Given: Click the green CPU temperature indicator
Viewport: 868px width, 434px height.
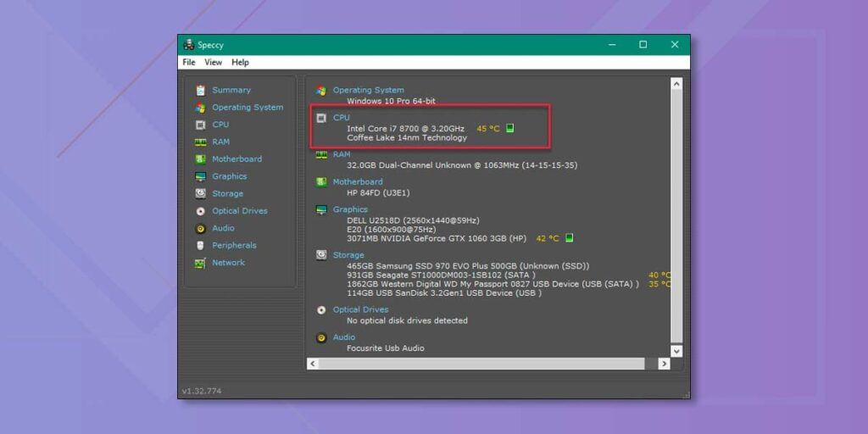Looking at the screenshot, I should 509,129.
